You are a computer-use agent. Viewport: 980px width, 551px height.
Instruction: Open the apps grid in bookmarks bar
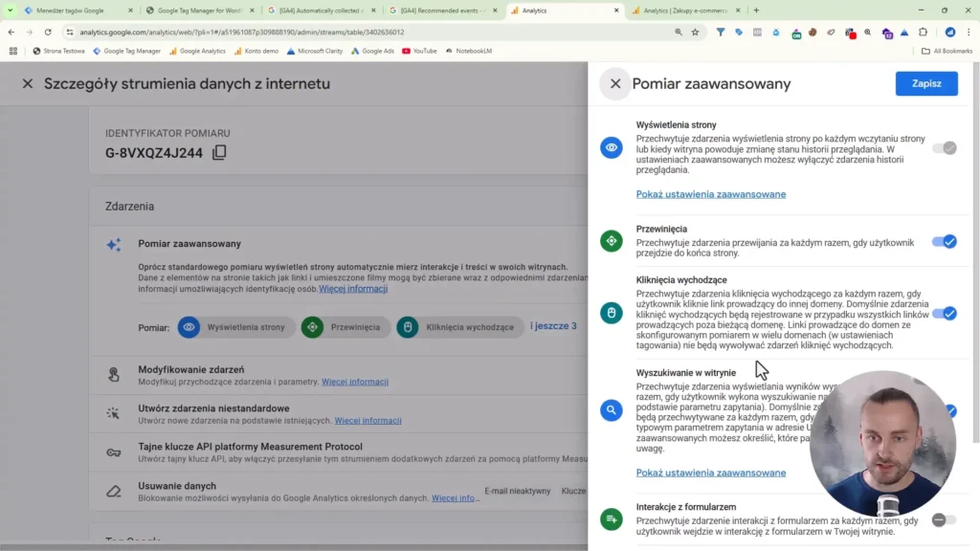13,52
